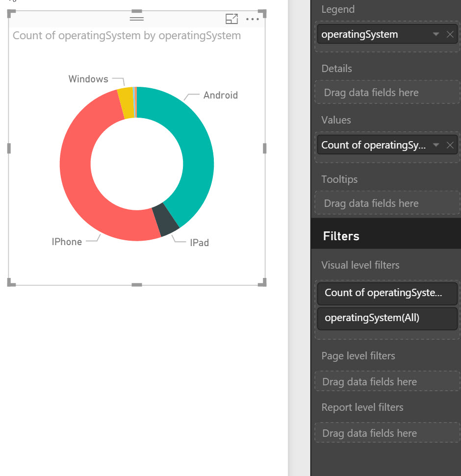461x476 pixels.
Task: Click the Filters section header
Action: coord(341,236)
